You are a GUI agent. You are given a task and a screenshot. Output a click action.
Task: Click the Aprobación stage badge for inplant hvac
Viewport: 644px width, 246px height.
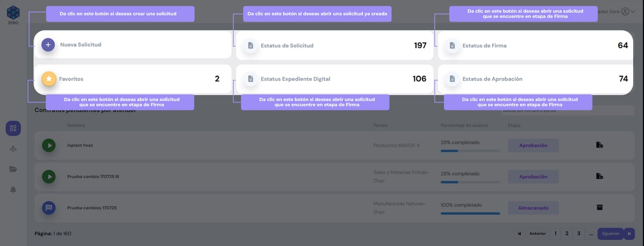(533, 146)
